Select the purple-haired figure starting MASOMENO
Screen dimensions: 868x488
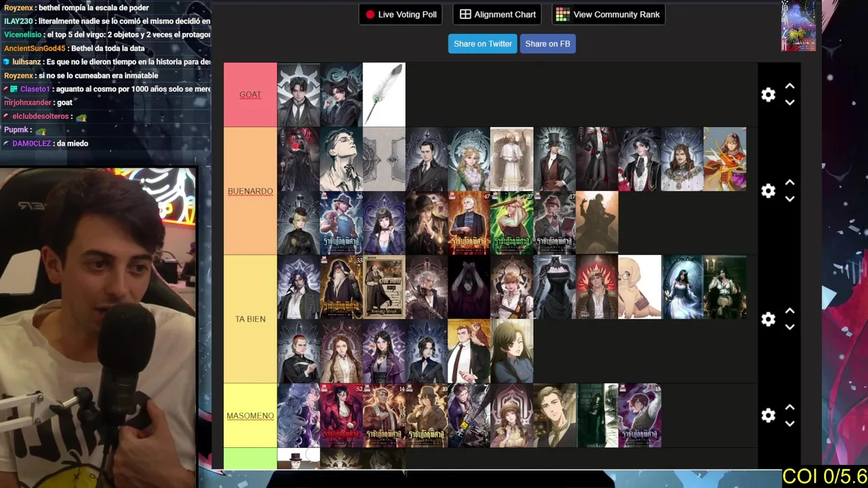click(x=298, y=415)
